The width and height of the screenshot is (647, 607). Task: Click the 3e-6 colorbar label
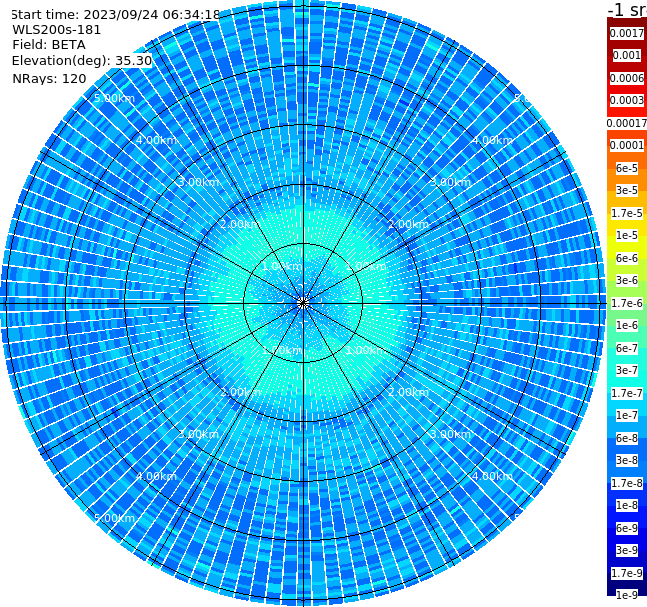pyautogui.click(x=627, y=280)
